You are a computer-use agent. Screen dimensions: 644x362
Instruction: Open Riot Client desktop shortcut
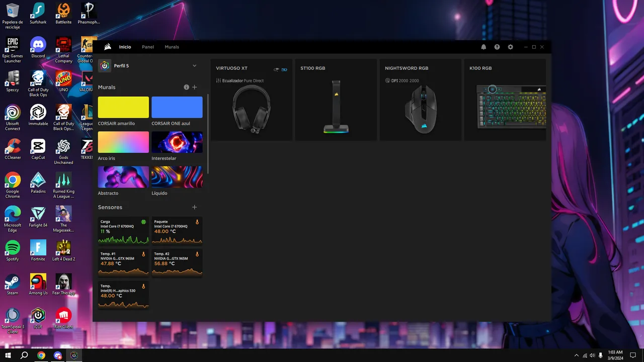pos(63,319)
